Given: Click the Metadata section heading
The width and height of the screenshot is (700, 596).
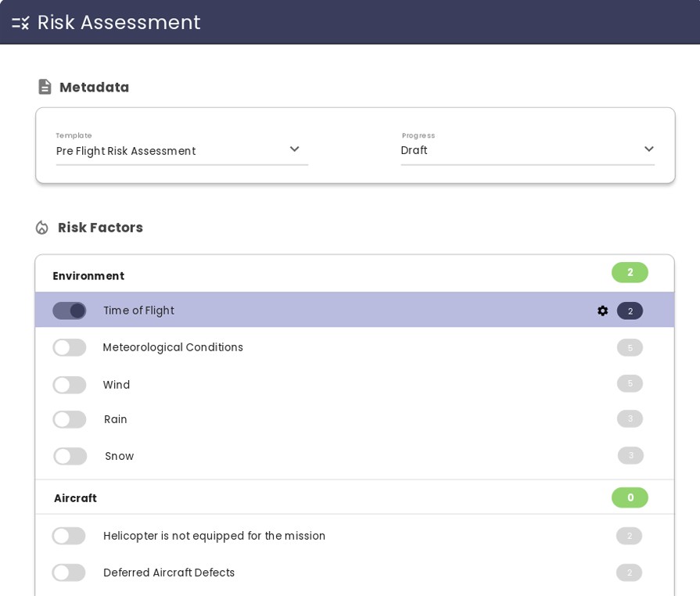Looking at the screenshot, I should pyautogui.click(x=94, y=87).
